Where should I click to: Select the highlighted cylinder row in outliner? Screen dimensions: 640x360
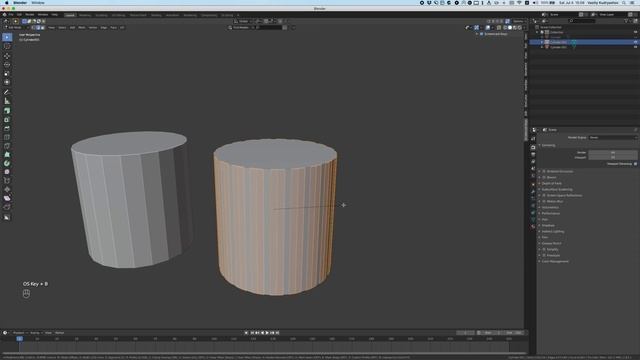[x=584, y=42]
